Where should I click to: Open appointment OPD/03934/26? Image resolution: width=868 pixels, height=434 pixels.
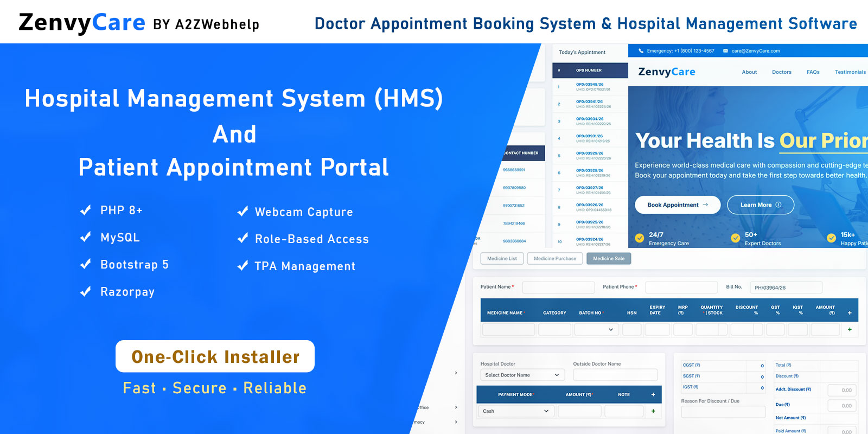click(590, 119)
